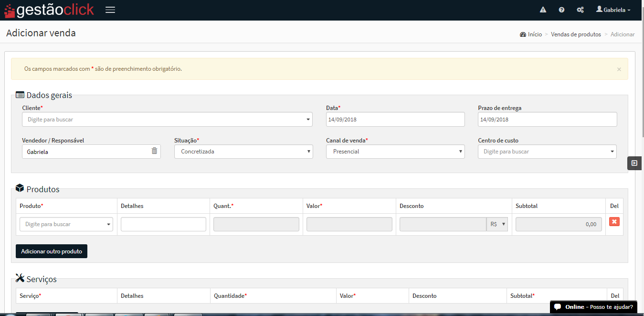Open the Situação dropdown

point(243,152)
